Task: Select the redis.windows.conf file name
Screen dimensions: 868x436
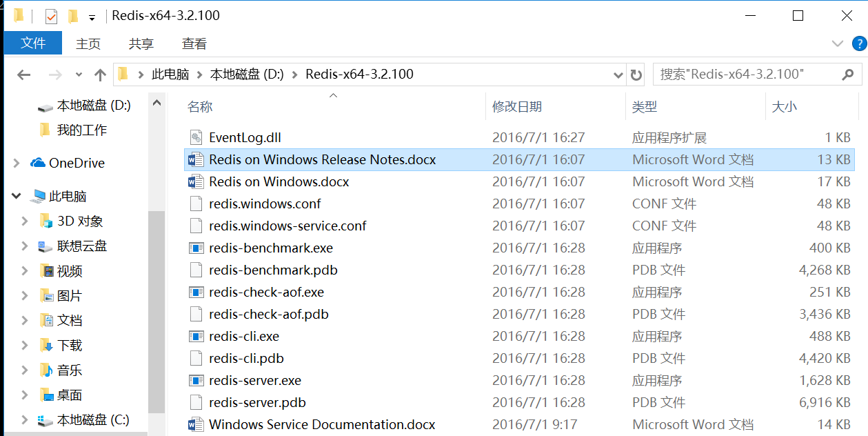Action: (265, 204)
